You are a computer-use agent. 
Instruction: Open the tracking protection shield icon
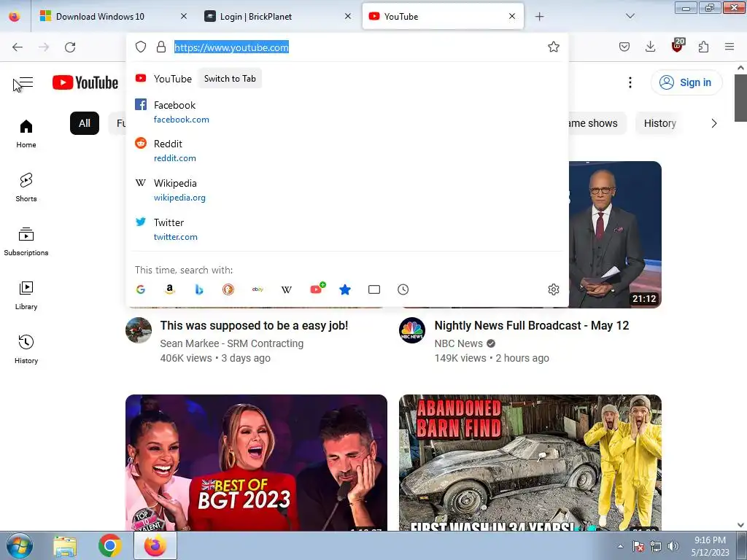pos(141,47)
